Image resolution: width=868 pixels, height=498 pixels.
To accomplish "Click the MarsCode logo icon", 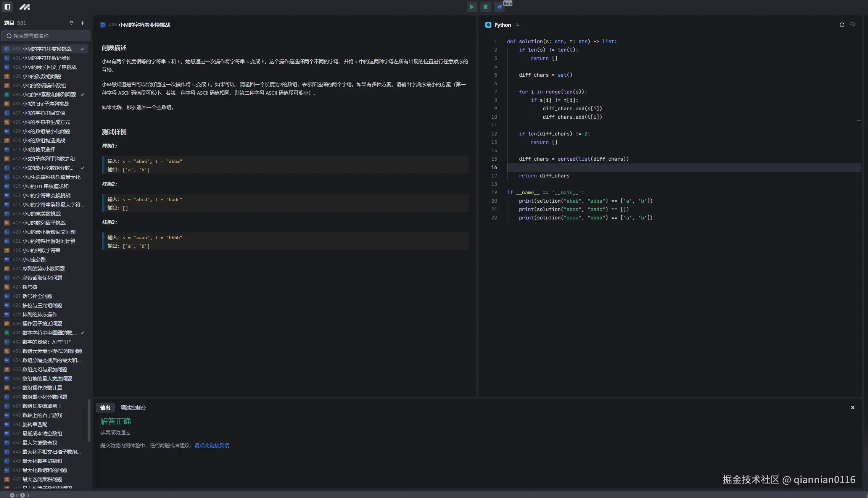I will point(24,7).
